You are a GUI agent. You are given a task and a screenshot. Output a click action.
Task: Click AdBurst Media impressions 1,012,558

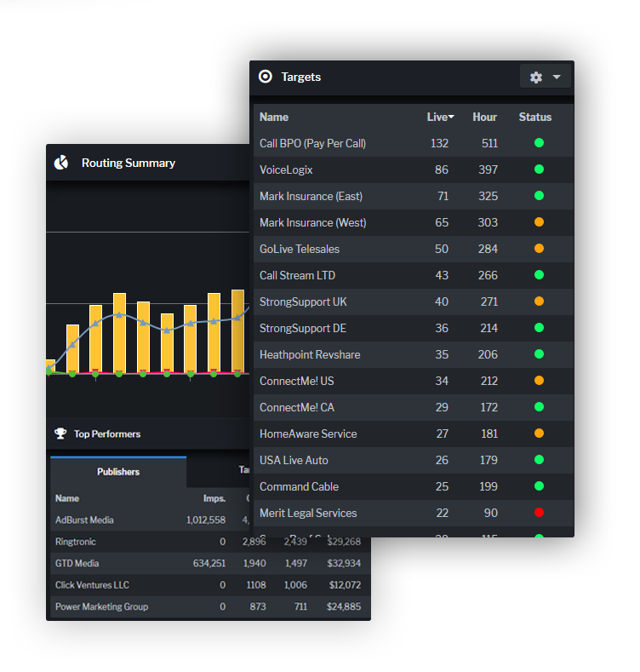pyautogui.click(x=206, y=520)
